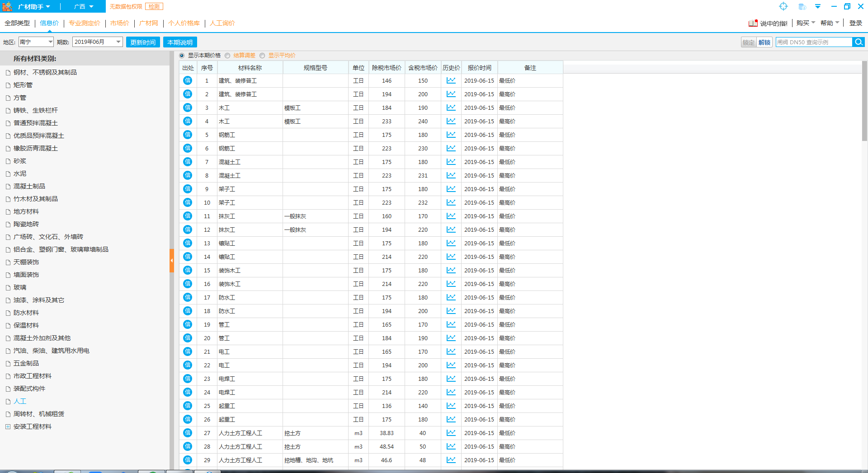The image size is (868, 473).
Task: Click the 信 source icon in row 22
Action: [188, 365]
